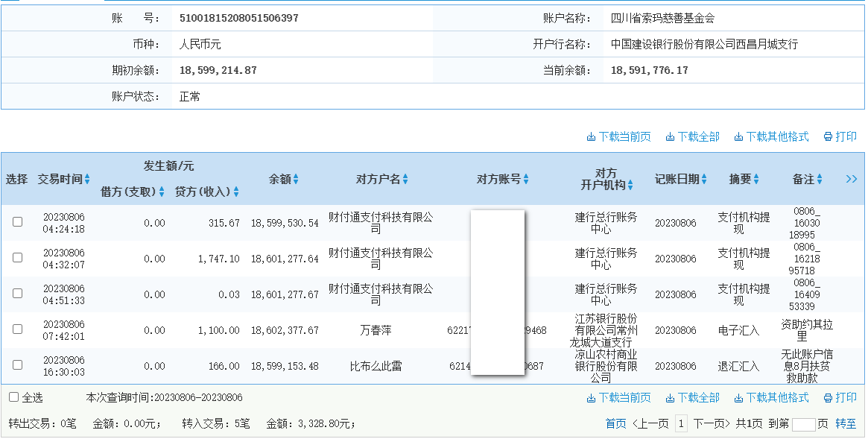
Task: Click the 电子汇入 summary cell
Action: click(738, 330)
